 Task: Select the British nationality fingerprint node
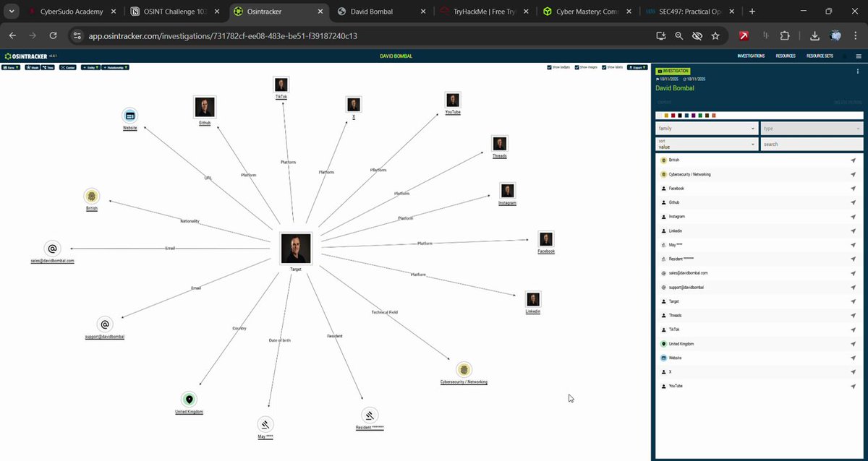pos(91,196)
